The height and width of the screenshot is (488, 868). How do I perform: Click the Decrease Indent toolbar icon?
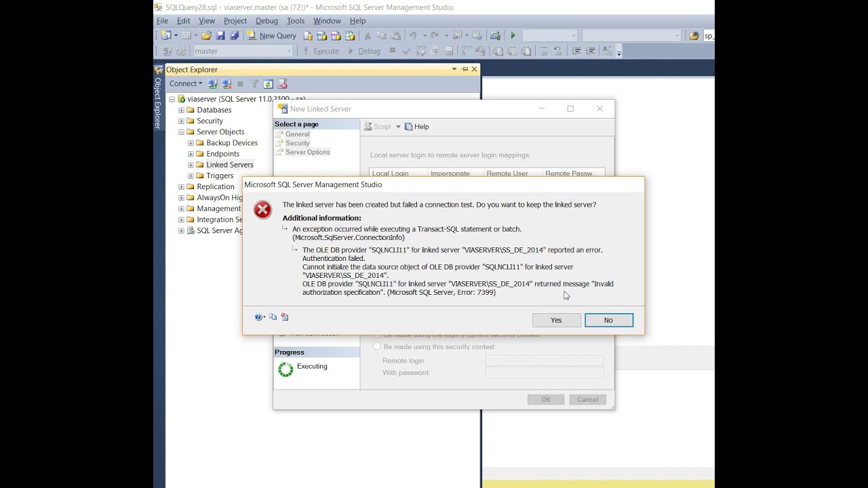(x=576, y=51)
